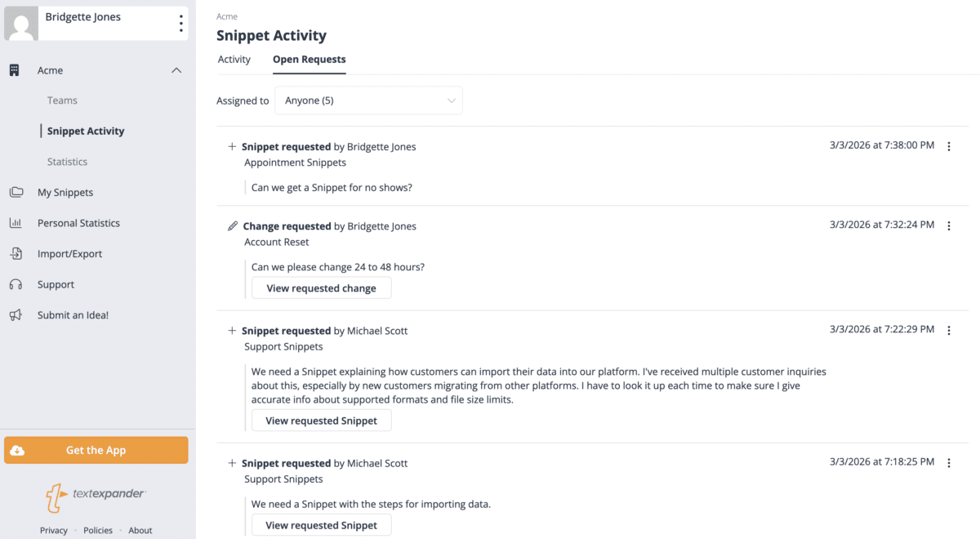Open the Assigned to Anyone (5) dropdown

(368, 100)
